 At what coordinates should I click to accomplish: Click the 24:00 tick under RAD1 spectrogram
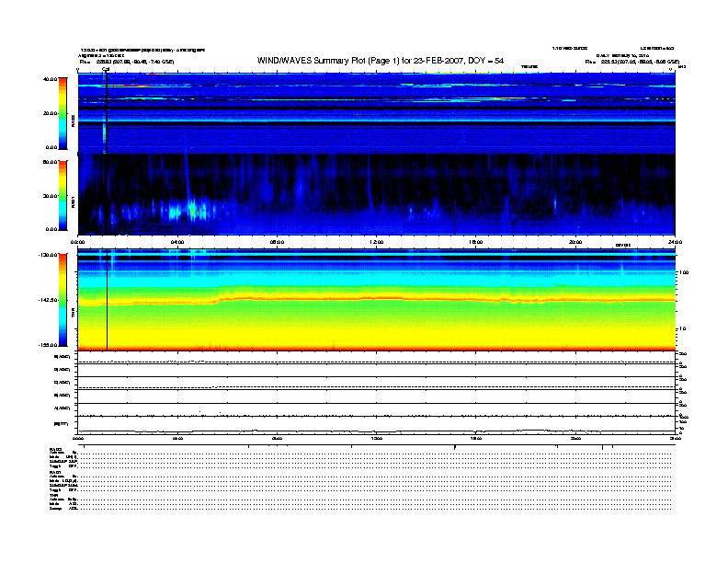(675, 242)
